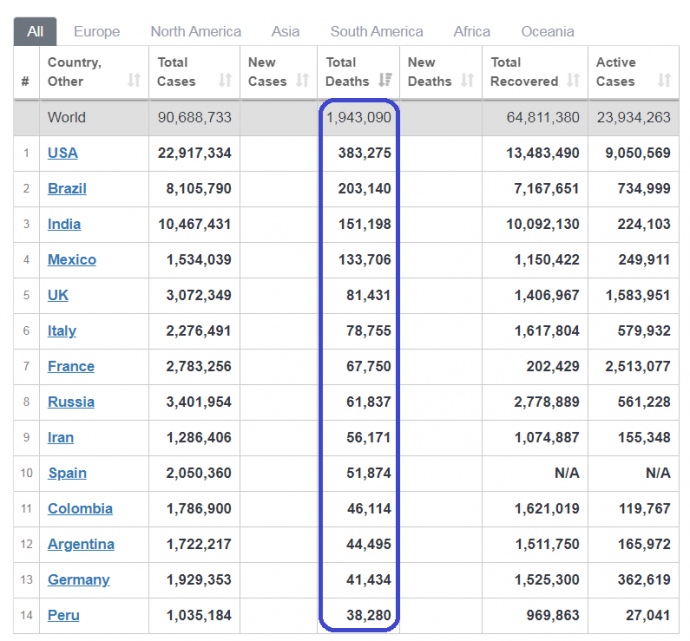Open the North America tab
690x641 pixels.
point(196,31)
